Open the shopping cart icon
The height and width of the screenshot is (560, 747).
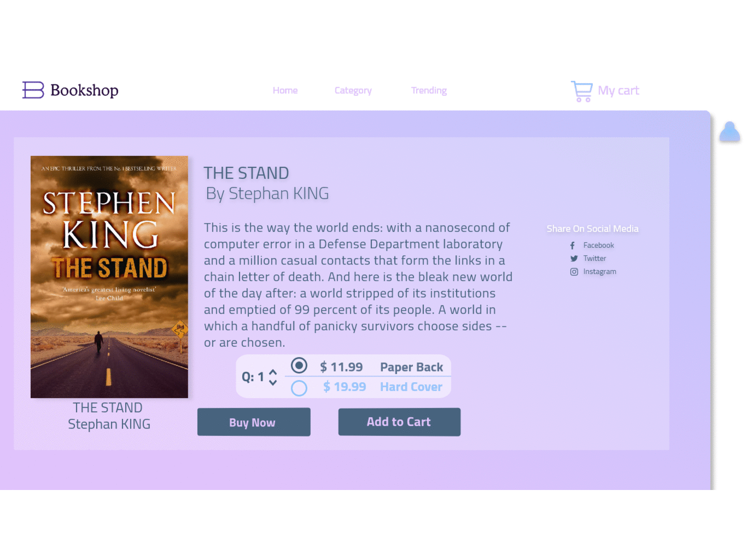[582, 91]
